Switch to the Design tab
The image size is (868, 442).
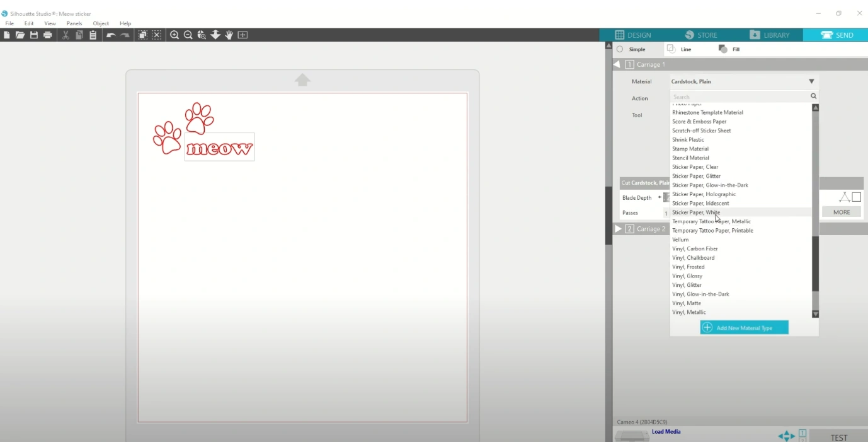point(633,35)
